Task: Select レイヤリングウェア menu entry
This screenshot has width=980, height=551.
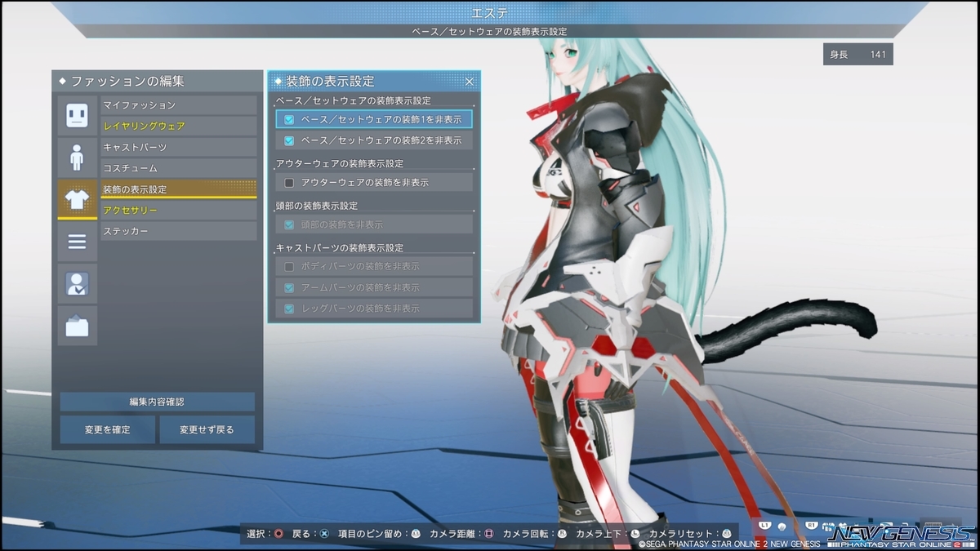Action: click(179, 127)
